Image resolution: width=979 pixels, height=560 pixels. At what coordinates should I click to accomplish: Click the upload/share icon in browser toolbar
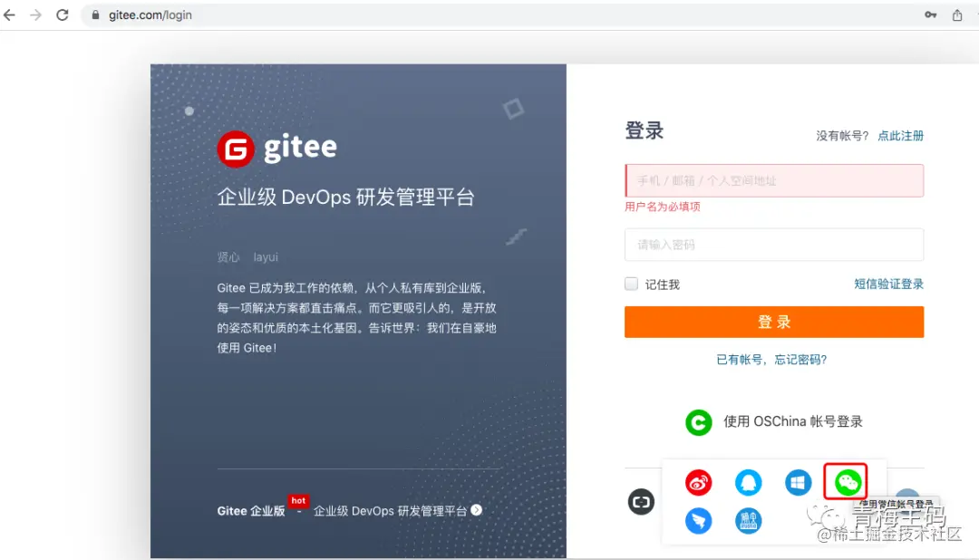click(956, 14)
